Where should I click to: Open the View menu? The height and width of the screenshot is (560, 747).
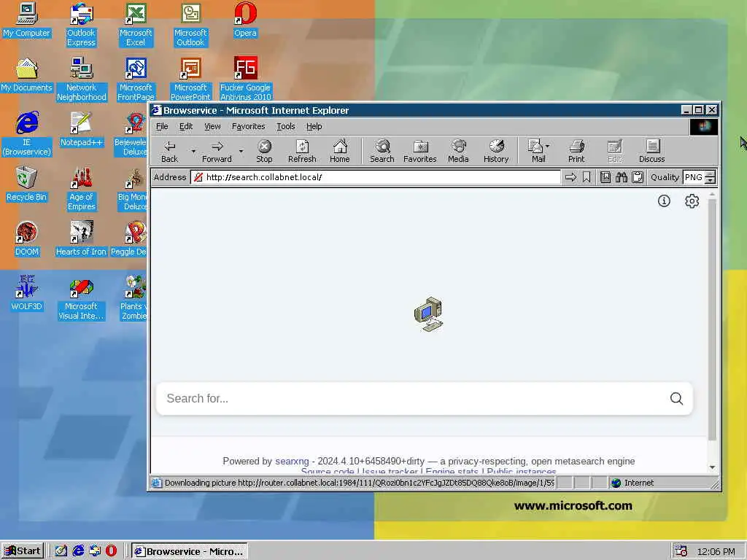pos(212,127)
